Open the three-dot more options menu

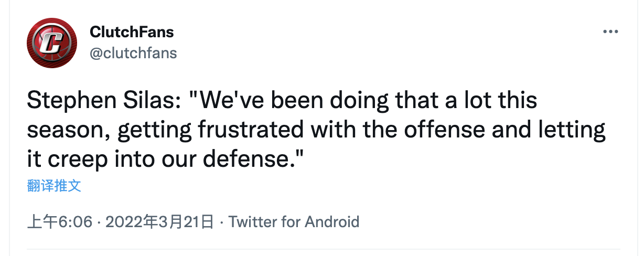point(611,32)
